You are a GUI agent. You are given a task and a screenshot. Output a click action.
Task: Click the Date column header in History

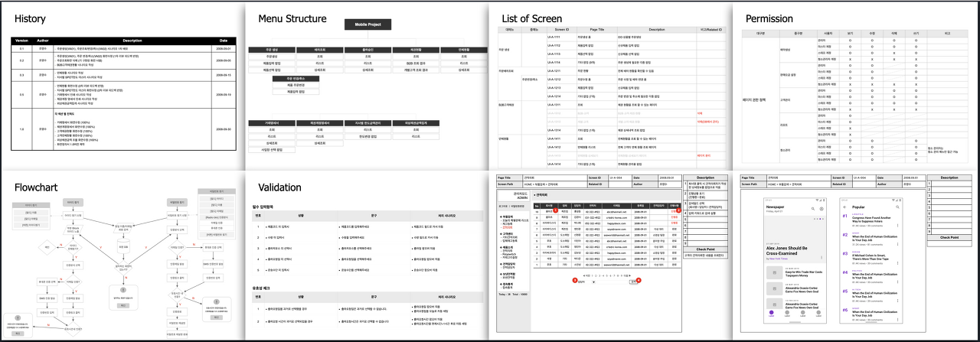point(224,40)
